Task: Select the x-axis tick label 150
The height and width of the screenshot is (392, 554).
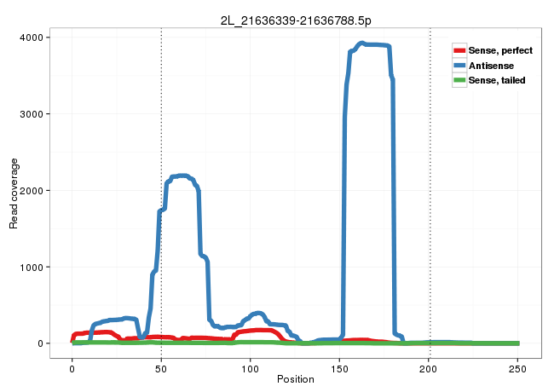Action: point(340,366)
